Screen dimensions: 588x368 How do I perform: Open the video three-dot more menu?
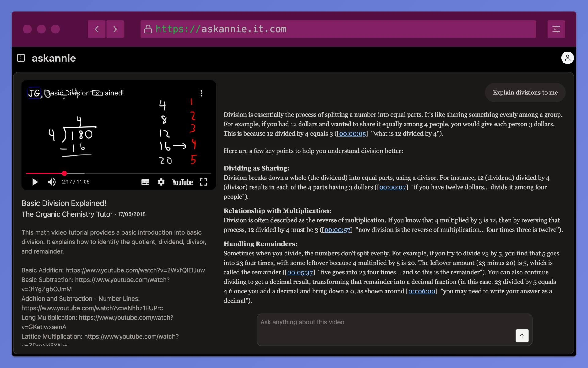[x=201, y=93]
